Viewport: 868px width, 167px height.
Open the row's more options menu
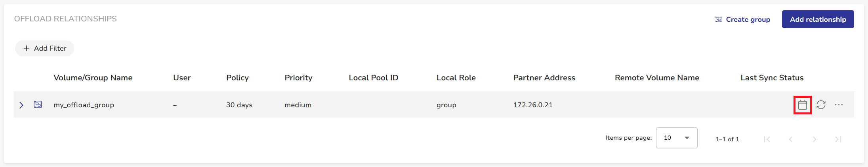[839, 105]
